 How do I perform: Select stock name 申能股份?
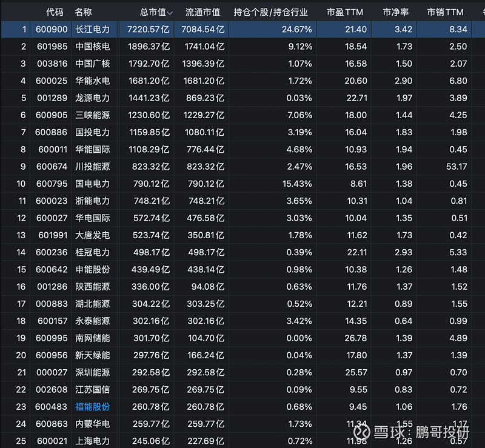[x=93, y=270]
